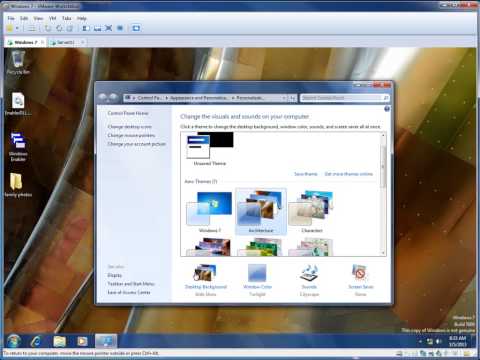This screenshot has height=360, width=480.
Task: Open the Help menu in VMware
Action: [82, 18]
